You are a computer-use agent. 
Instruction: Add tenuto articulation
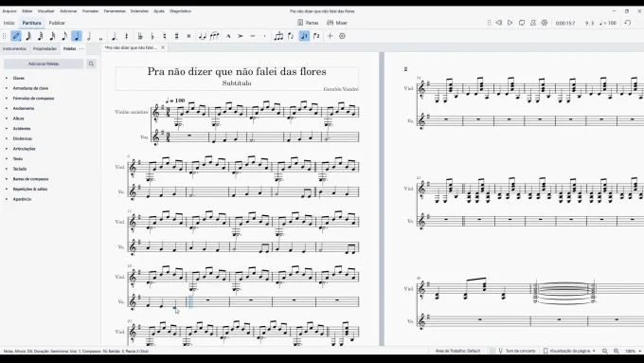[253, 36]
